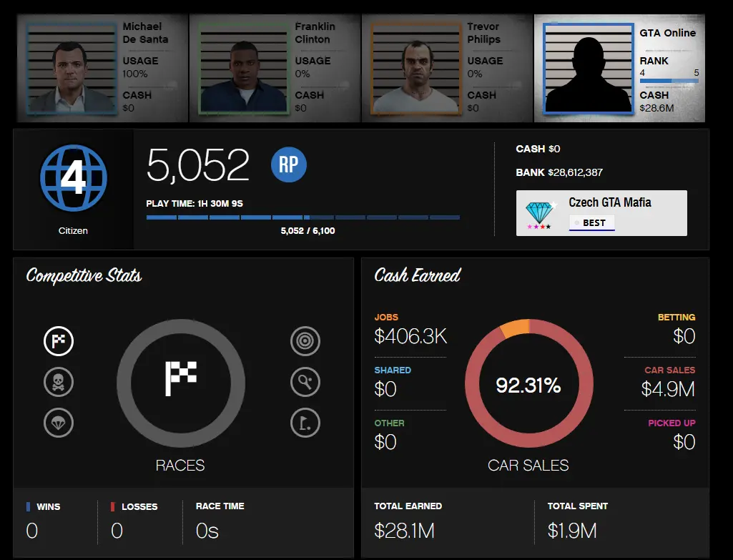The height and width of the screenshot is (560, 733).
Task: Select the Races checkered flag stat icon
Action: [x=59, y=341]
